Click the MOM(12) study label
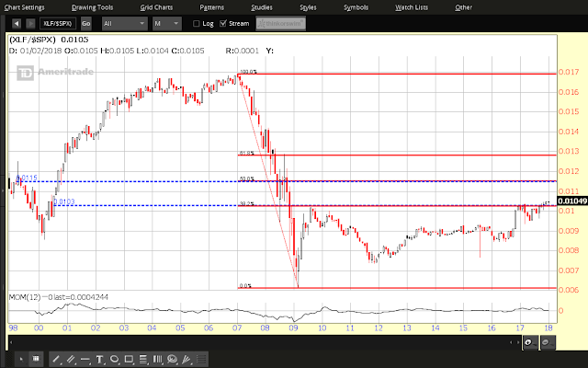588x368 pixels. tap(26, 297)
